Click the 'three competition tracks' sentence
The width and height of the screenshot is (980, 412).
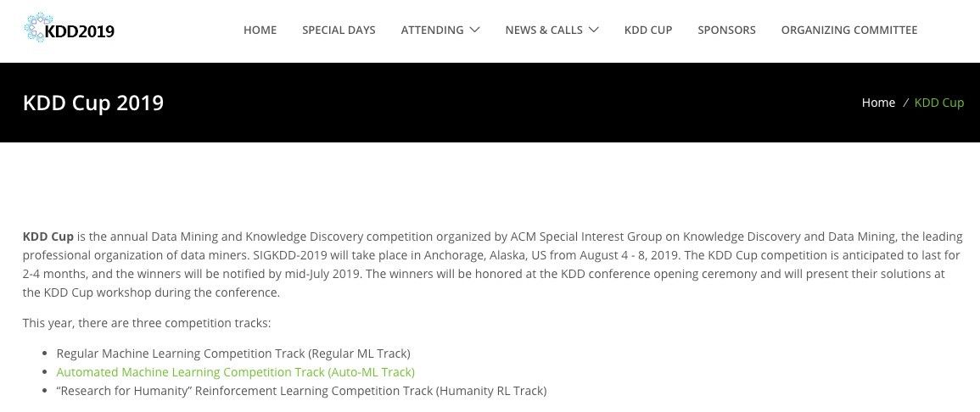(147, 323)
